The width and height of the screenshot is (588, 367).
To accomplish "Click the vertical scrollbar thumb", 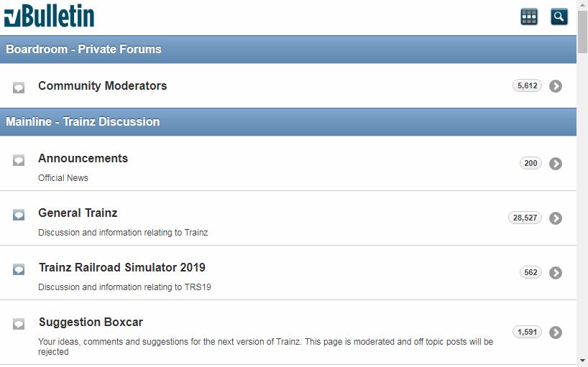I will click(582, 32).
